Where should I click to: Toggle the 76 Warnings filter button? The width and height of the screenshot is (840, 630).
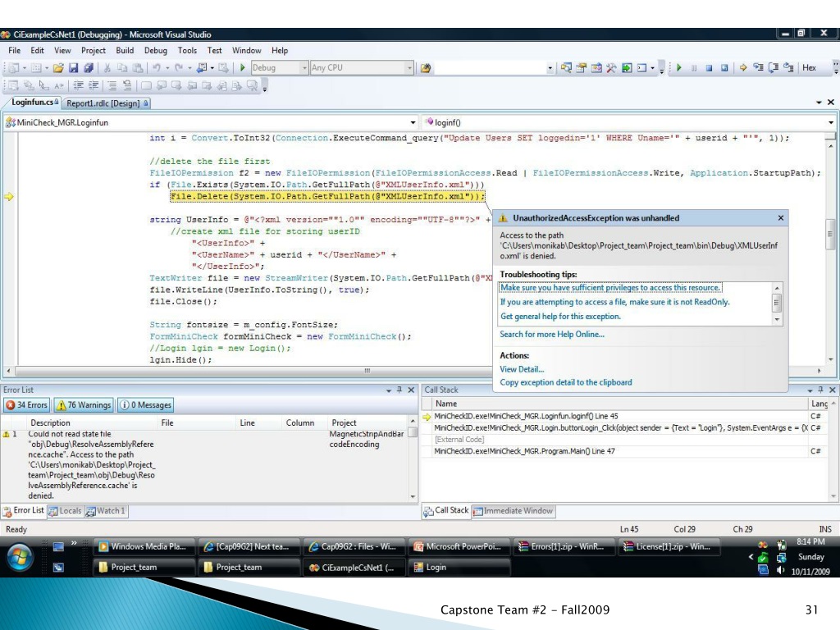(x=84, y=405)
